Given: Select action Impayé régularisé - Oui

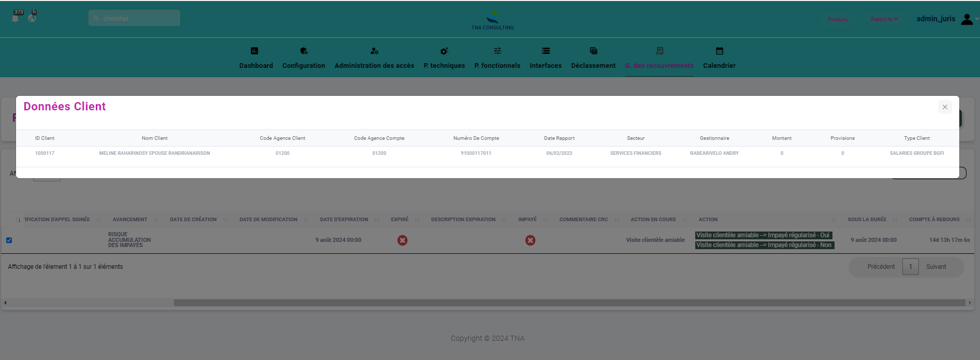Looking at the screenshot, I should click(763, 235).
